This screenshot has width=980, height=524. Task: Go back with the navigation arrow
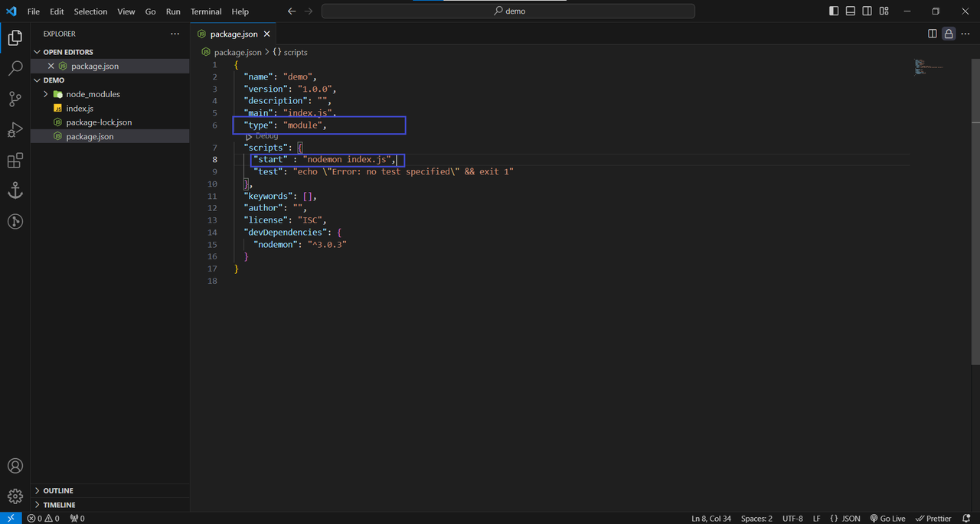(x=292, y=11)
